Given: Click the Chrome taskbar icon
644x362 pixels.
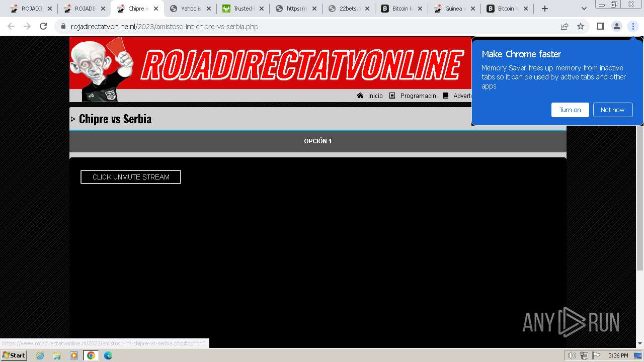Looking at the screenshot, I should tap(91, 355).
